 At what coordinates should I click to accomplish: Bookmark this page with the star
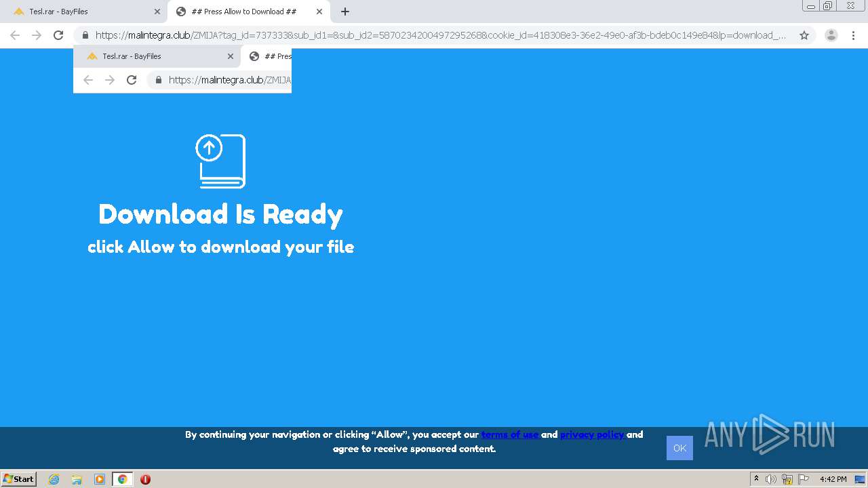pyautogui.click(x=804, y=35)
